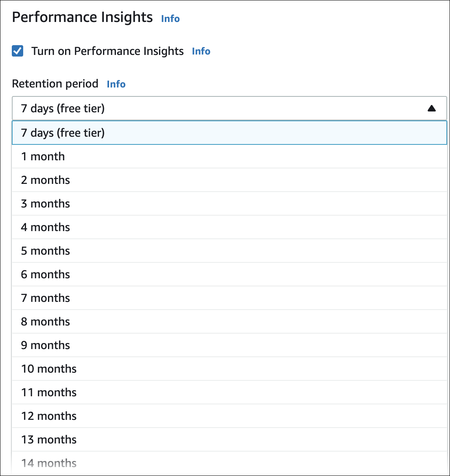Image resolution: width=450 pixels, height=476 pixels.
Task: Choose 7 months retention period
Action: (x=45, y=298)
